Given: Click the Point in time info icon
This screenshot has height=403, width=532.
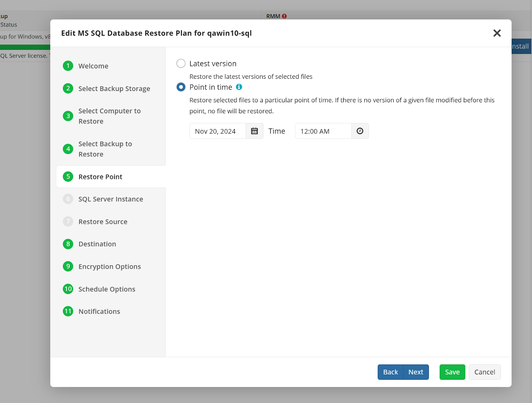Looking at the screenshot, I should [239, 87].
